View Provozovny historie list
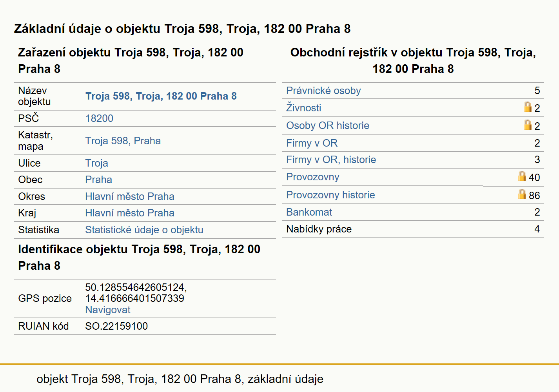 point(330,195)
